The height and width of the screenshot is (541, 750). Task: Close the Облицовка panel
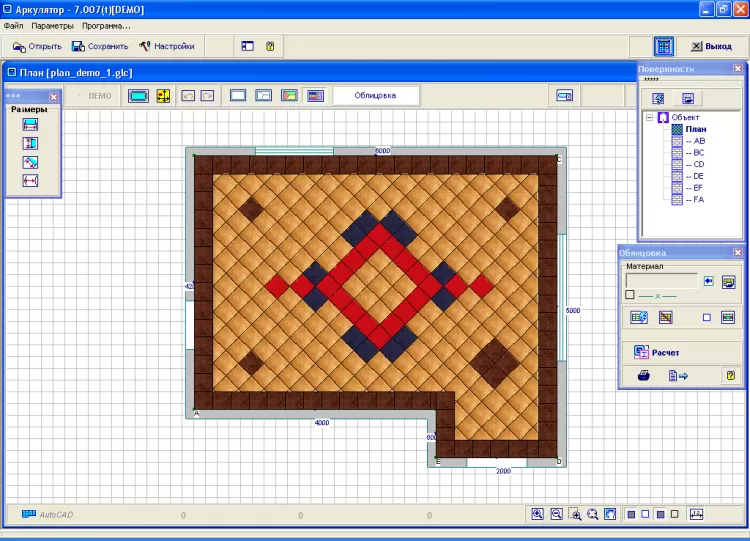(738, 253)
